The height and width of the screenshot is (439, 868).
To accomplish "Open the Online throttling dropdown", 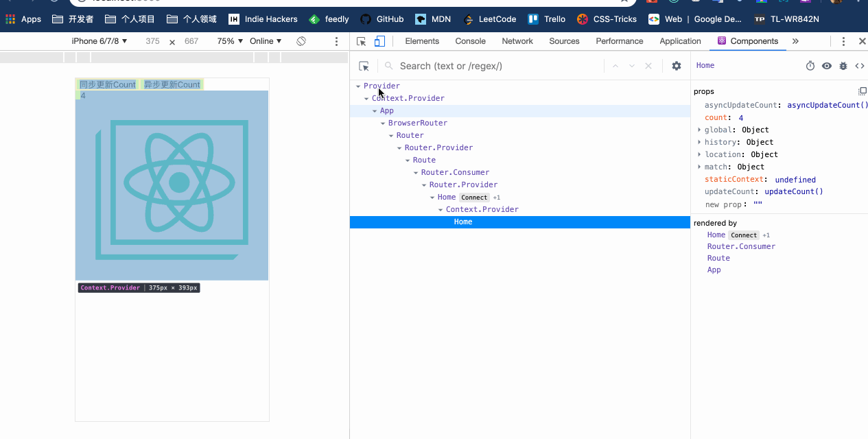I will [x=266, y=41].
